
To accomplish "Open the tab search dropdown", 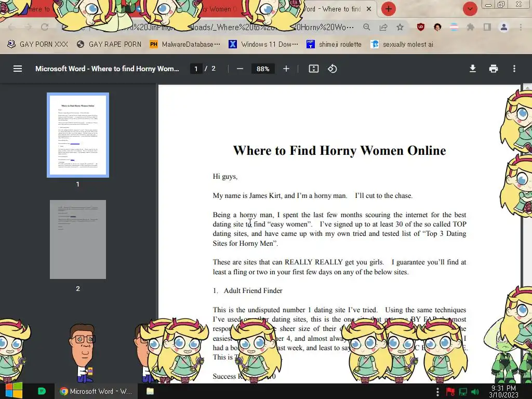I will (x=470, y=9).
